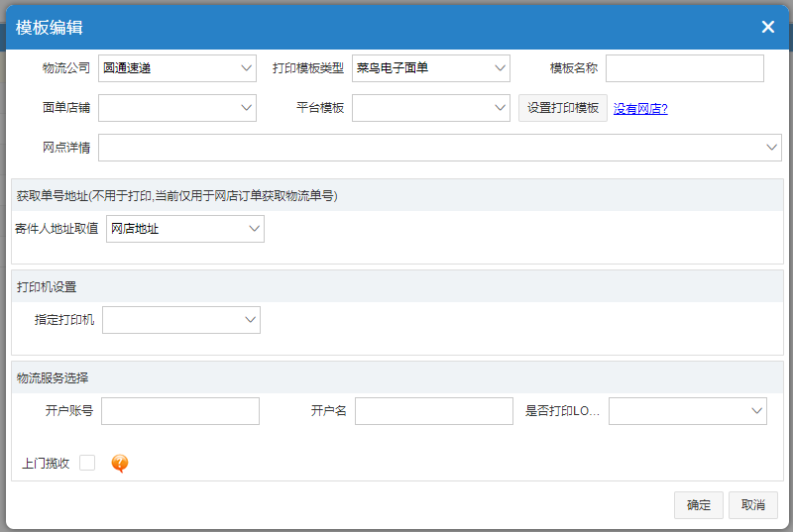Close the 模板编辑 dialog with X
This screenshot has height=532, width=793.
click(x=767, y=27)
